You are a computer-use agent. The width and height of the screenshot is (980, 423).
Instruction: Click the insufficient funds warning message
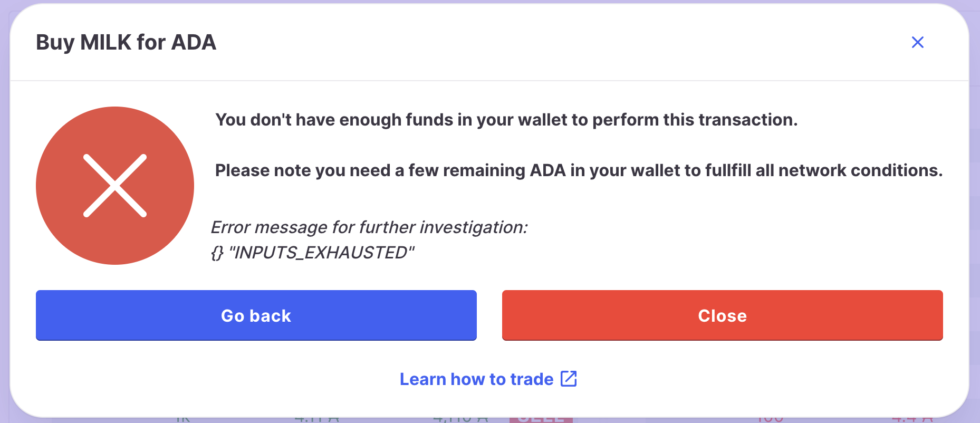506,120
